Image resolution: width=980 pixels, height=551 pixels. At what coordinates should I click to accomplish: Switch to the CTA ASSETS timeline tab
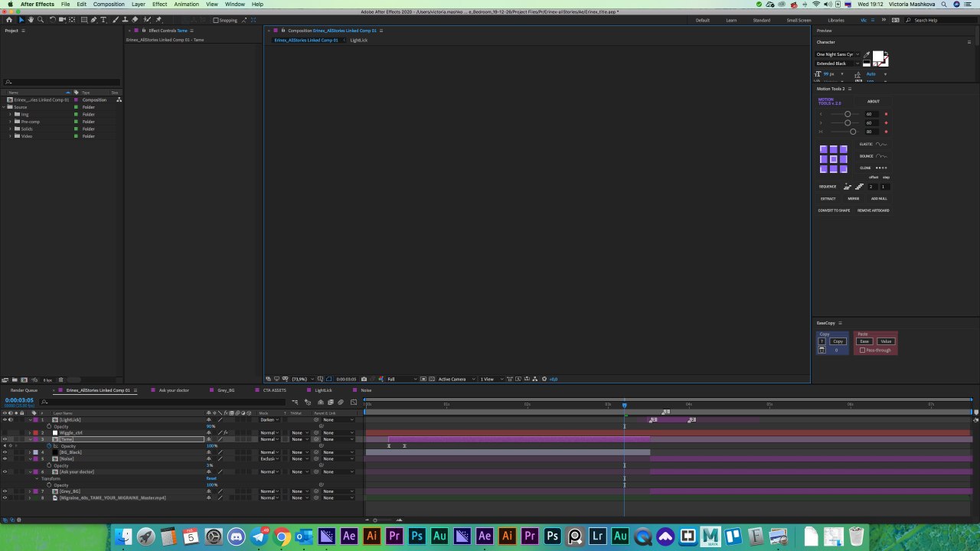274,390
